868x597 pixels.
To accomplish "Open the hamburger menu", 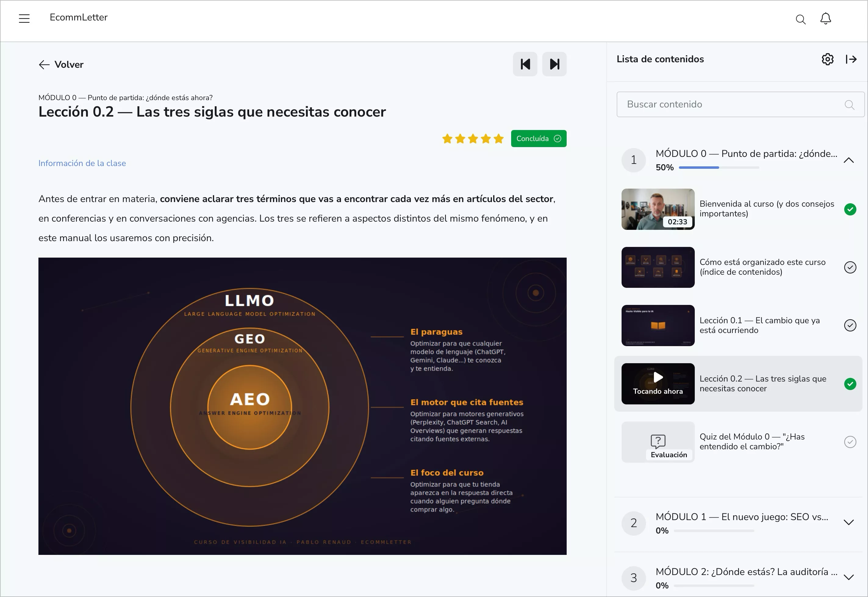I will [x=24, y=18].
